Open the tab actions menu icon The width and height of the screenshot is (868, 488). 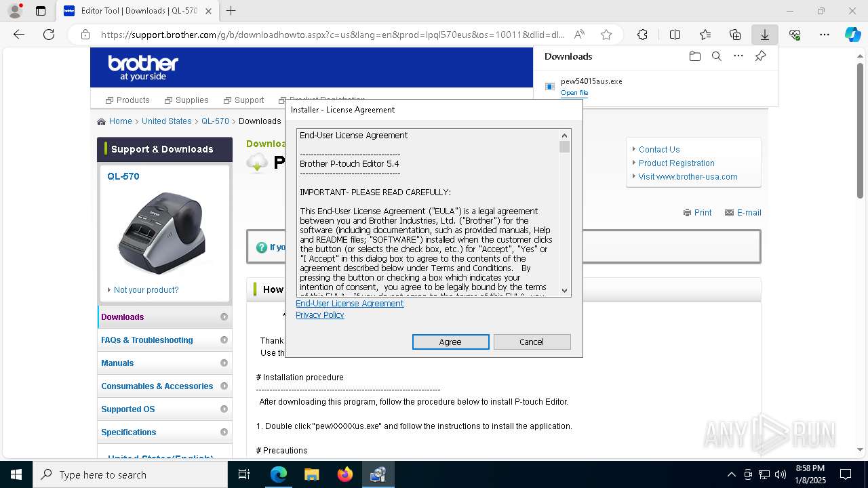(41, 11)
